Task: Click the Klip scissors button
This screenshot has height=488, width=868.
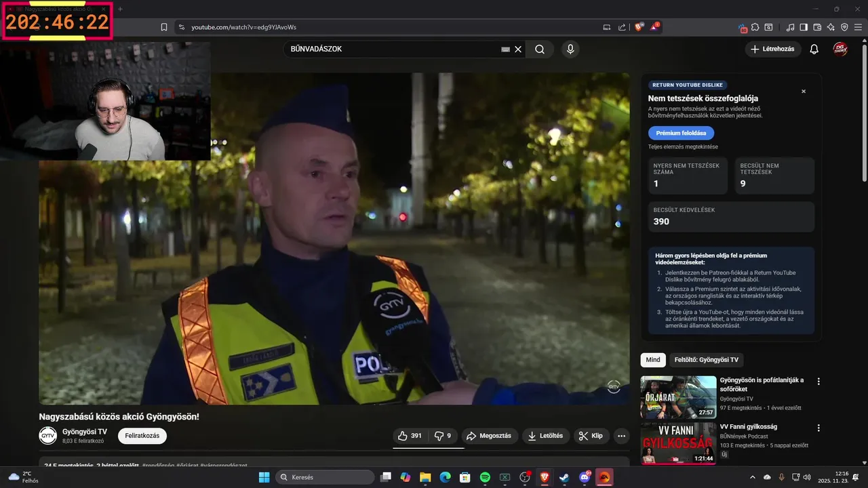Action: 591,436
